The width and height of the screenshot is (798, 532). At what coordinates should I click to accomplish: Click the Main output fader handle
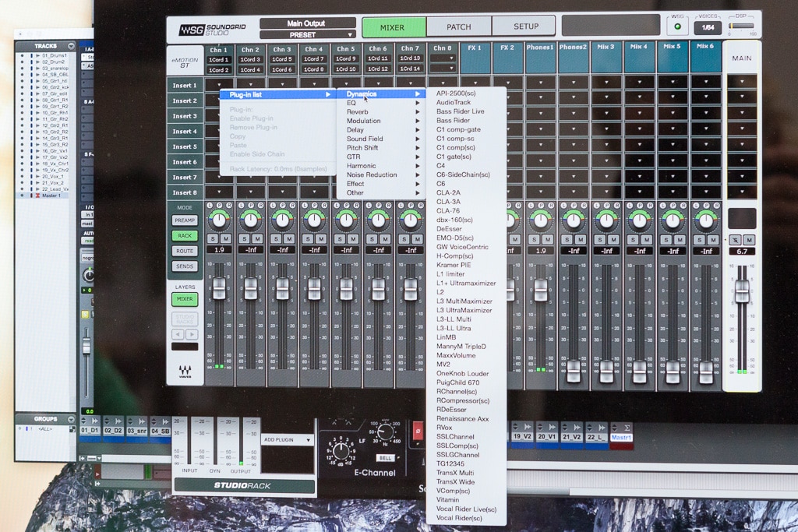point(742,290)
